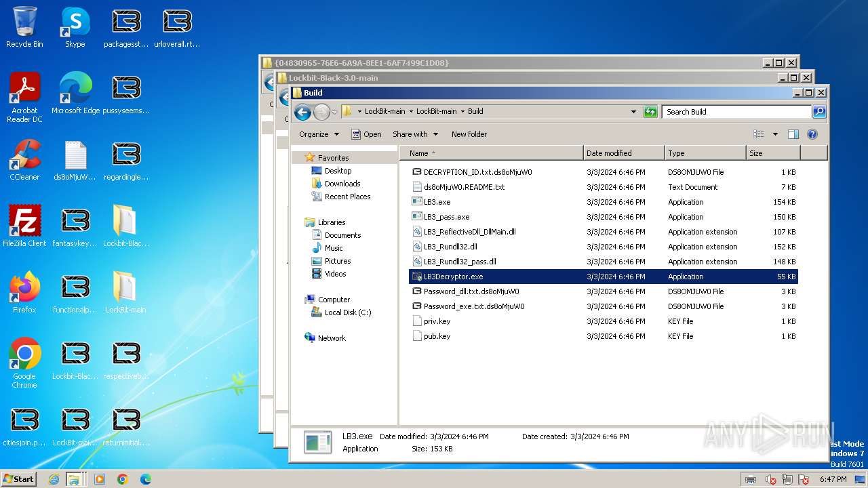Select Libraries in the navigation pane
868x488 pixels.
click(x=332, y=222)
